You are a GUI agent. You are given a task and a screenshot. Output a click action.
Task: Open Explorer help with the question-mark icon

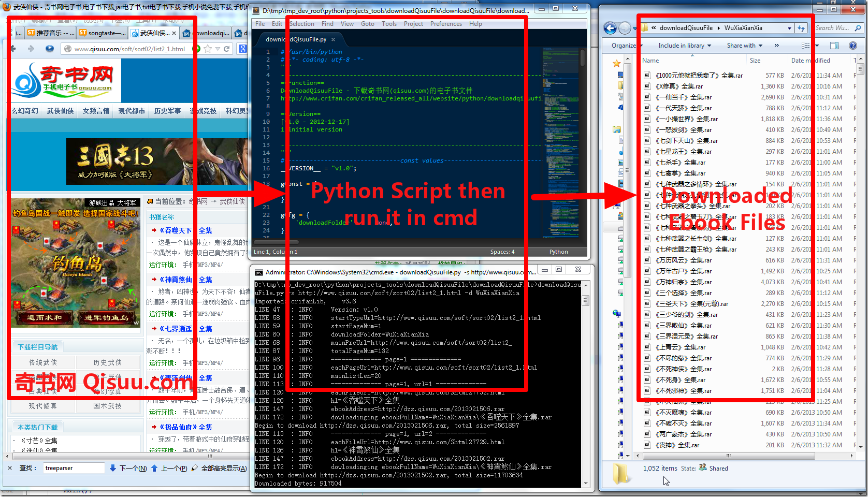coord(852,46)
